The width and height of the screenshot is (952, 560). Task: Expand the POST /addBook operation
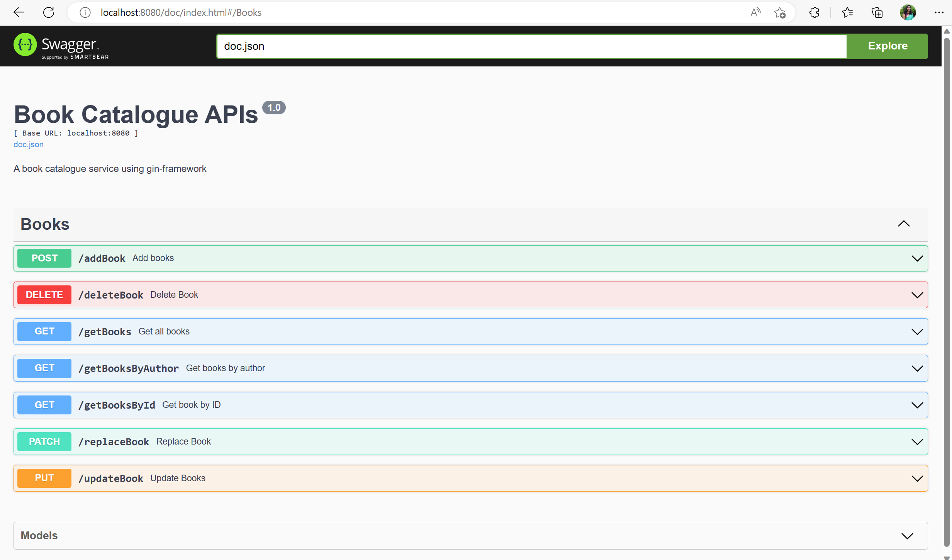[x=917, y=258]
